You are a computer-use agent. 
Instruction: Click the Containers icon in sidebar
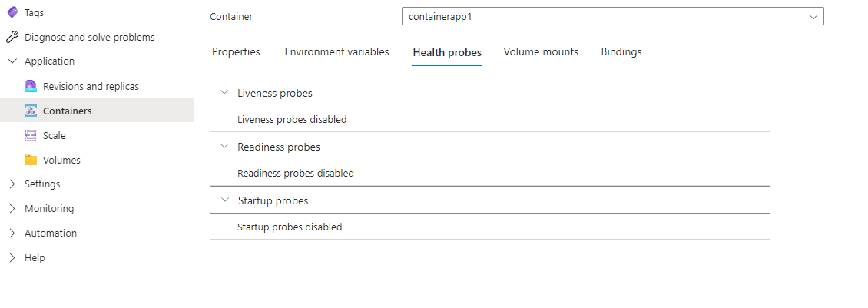pos(31,111)
